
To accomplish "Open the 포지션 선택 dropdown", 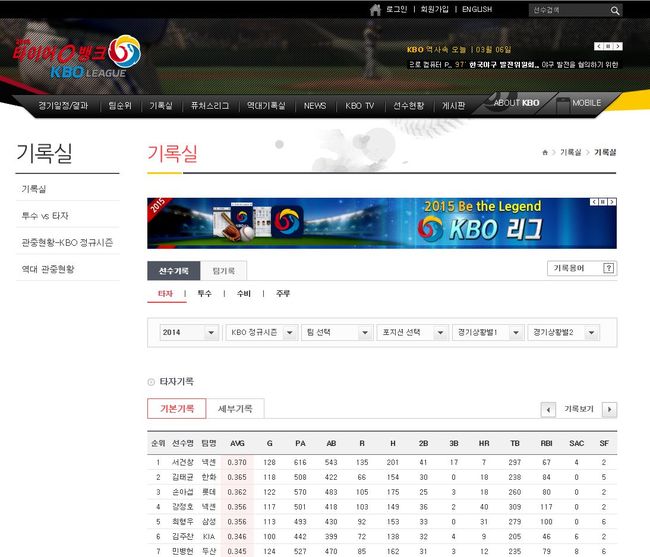I will (412, 332).
